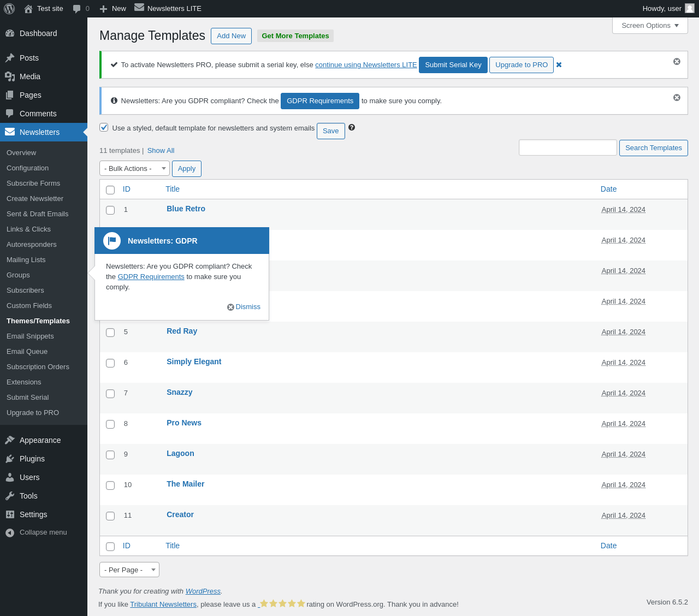Expand the Per Page dropdown
The image size is (699, 616).
click(x=129, y=570)
